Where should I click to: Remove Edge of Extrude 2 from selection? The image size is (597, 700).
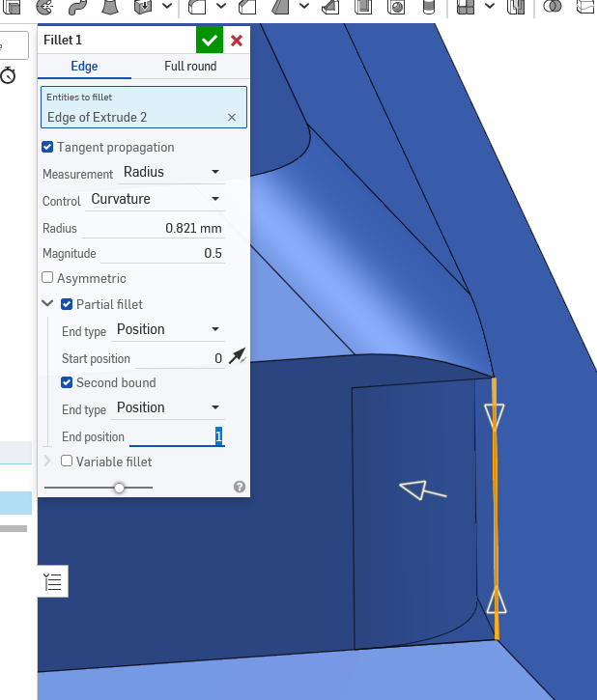(232, 118)
